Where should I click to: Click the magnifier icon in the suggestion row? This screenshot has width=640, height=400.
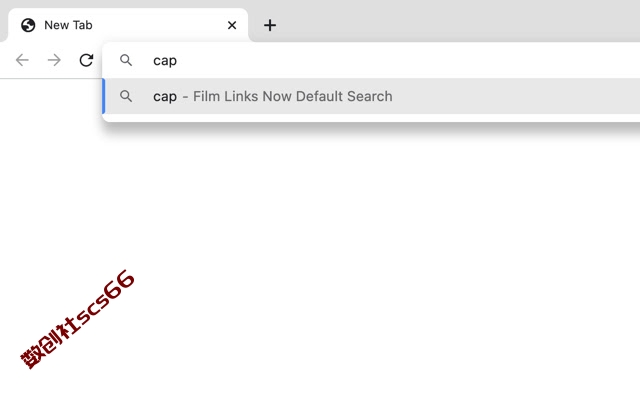pos(126,96)
